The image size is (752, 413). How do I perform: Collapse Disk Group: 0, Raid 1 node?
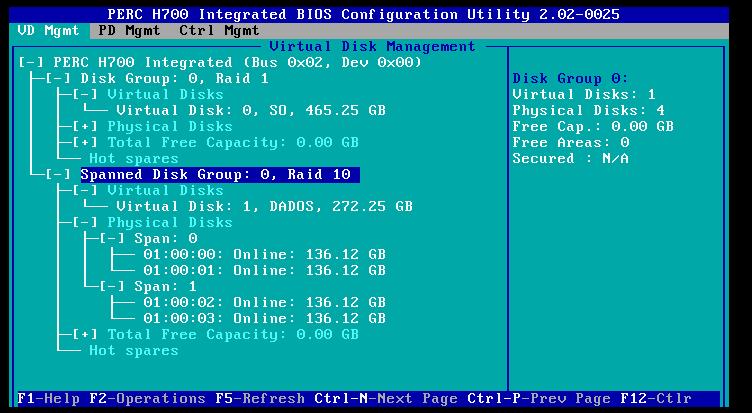click(58, 79)
